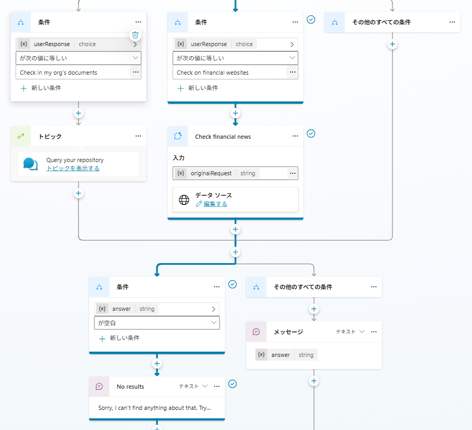Open more options on lower その他のすべての条件 card
472x430 pixels.
coord(374,287)
